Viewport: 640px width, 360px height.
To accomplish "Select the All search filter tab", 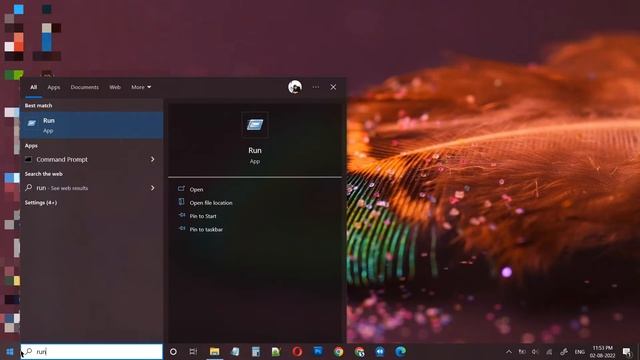I will tap(33, 87).
